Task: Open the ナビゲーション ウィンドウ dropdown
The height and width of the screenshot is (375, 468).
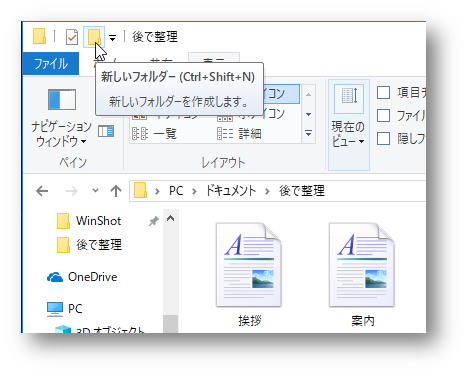Action: coord(61,118)
